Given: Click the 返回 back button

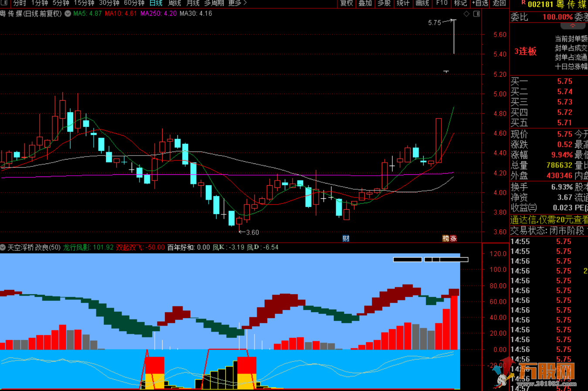Looking at the screenshot, I should [x=500, y=3].
